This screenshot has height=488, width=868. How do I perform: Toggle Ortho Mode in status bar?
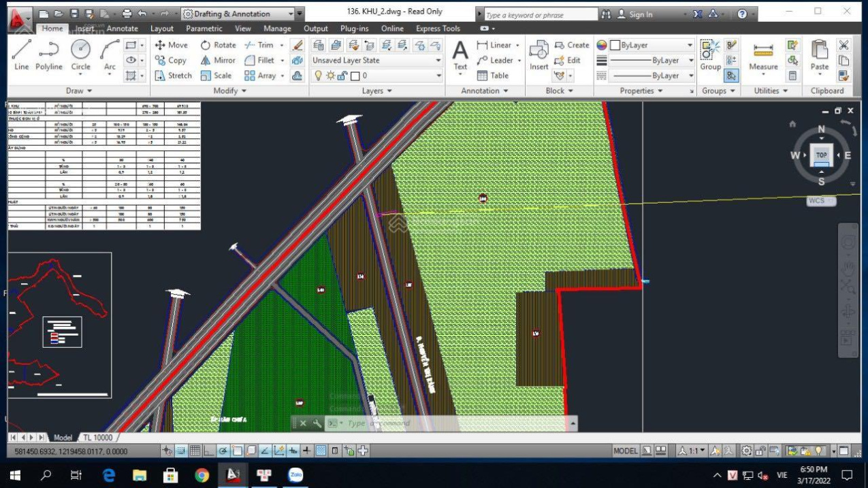[209, 451]
